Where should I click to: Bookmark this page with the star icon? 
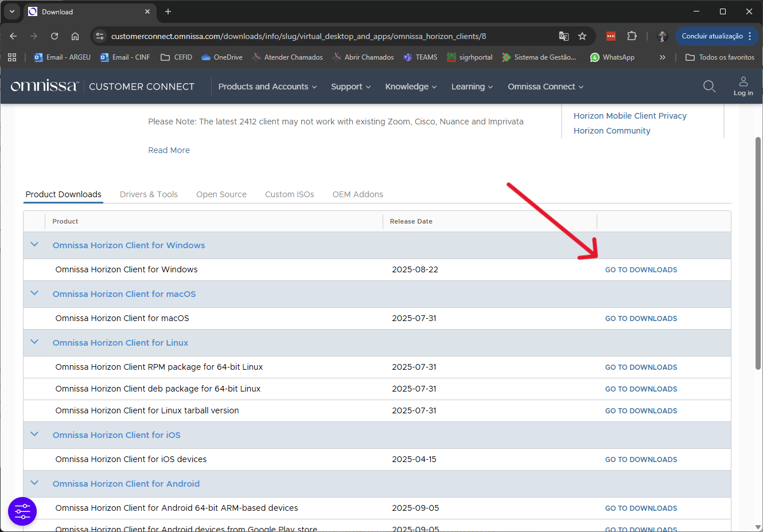[582, 36]
